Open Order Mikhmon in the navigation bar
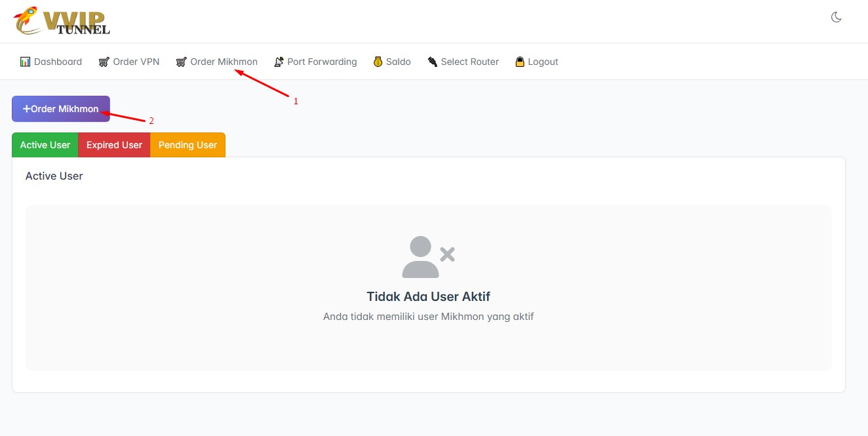This screenshot has height=436, width=868. coord(217,62)
